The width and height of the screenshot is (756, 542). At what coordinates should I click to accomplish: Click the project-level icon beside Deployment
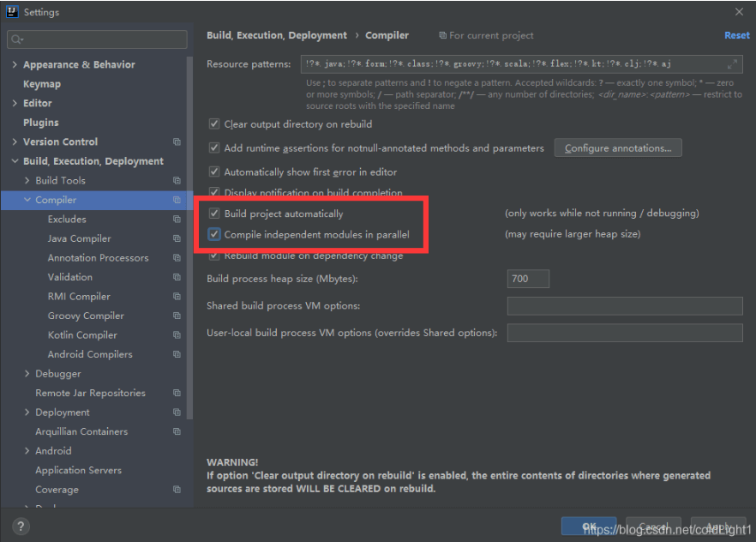click(177, 413)
